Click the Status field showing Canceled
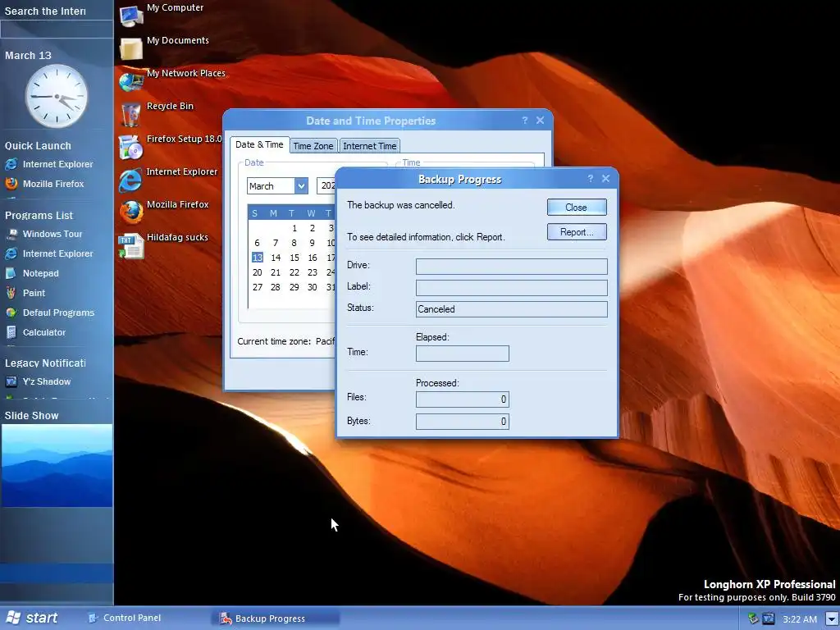The height and width of the screenshot is (630, 840). (512, 309)
